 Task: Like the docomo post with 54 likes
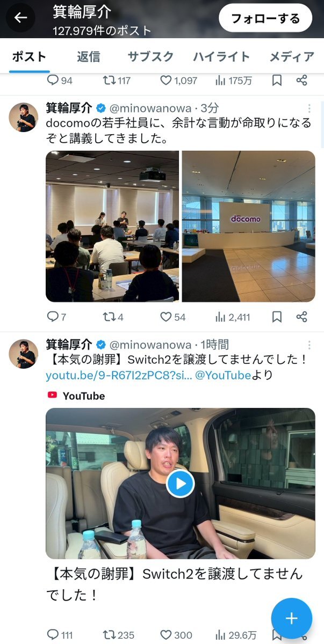click(x=173, y=317)
